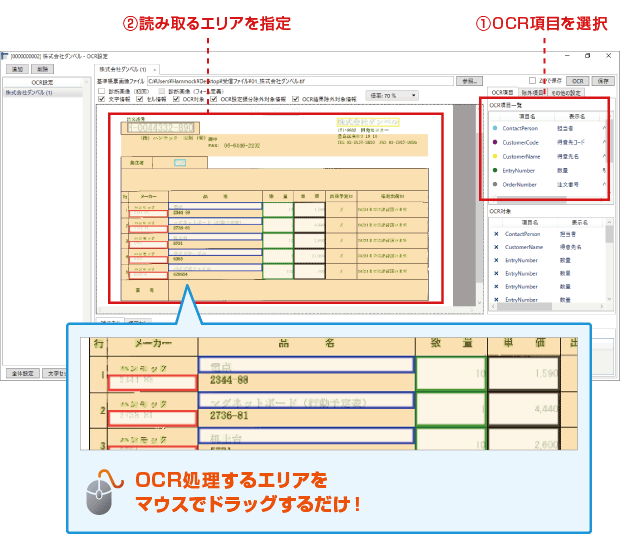Select ContactPerson row in the OCR対象 list
620x550 pixels.
(x=548, y=234)
